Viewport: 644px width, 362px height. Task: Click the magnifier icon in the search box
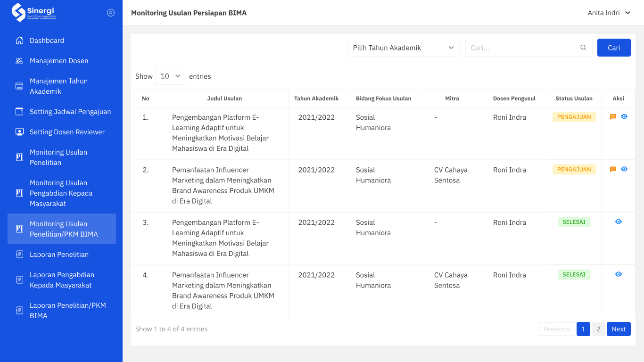point(583,48)
